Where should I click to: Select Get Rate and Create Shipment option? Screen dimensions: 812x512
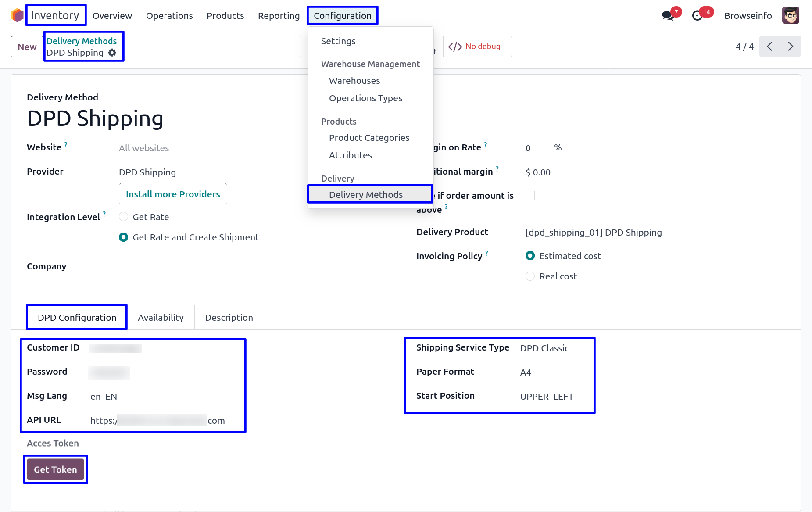tap(124, 237)
